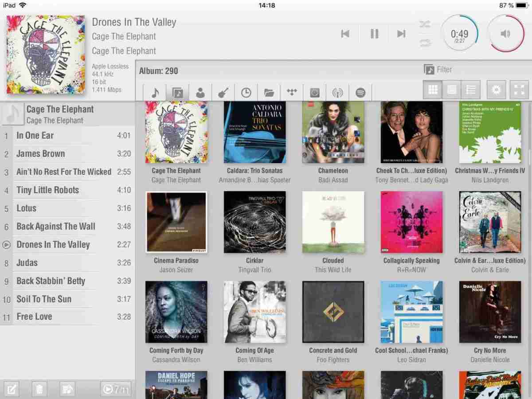The height and width of the screenshot is (399, 532).
Task: Open the Spotify service icon
Action: [x=360, y=93]
